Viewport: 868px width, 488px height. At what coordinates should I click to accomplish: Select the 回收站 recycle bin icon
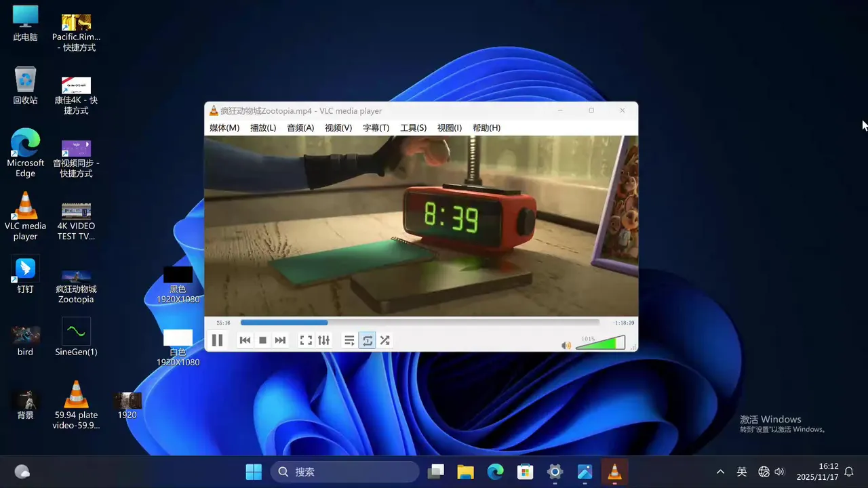[25, 85]
